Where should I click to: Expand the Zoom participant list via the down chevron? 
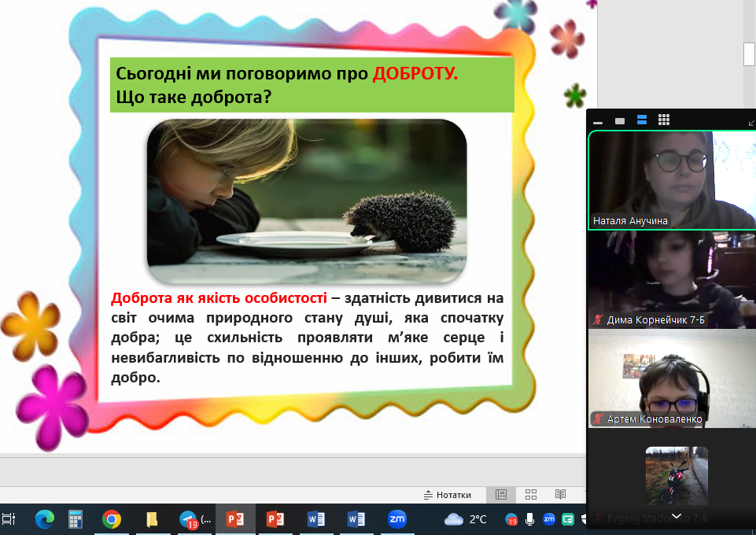pos(677,516)
